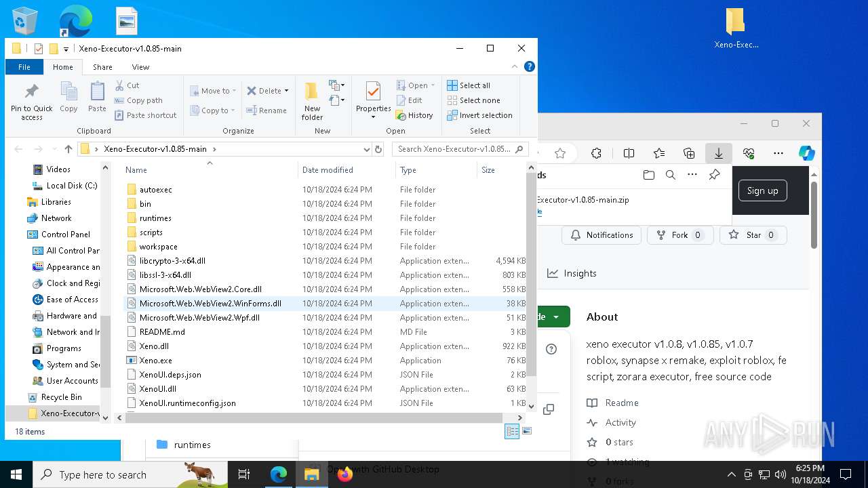Click the Copy icon in Clipboard group

pos(68,91)
